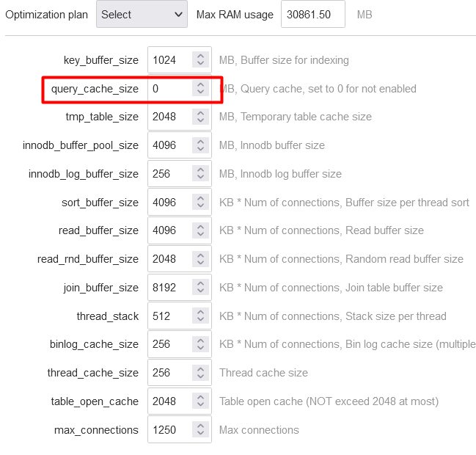The width and height of the screenshot is (476, 455).
Task: Increase max_connections with the up arrow
Action: pos(200,425)
